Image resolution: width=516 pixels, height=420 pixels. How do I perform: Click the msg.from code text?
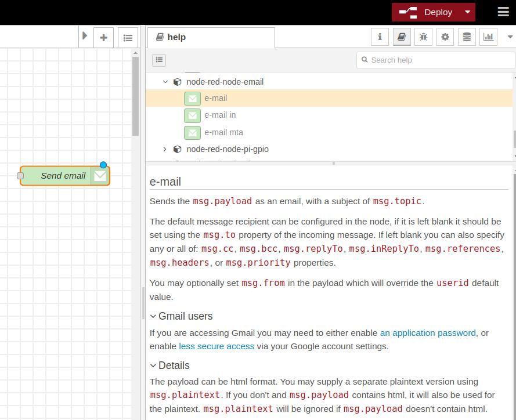(263, 283)
